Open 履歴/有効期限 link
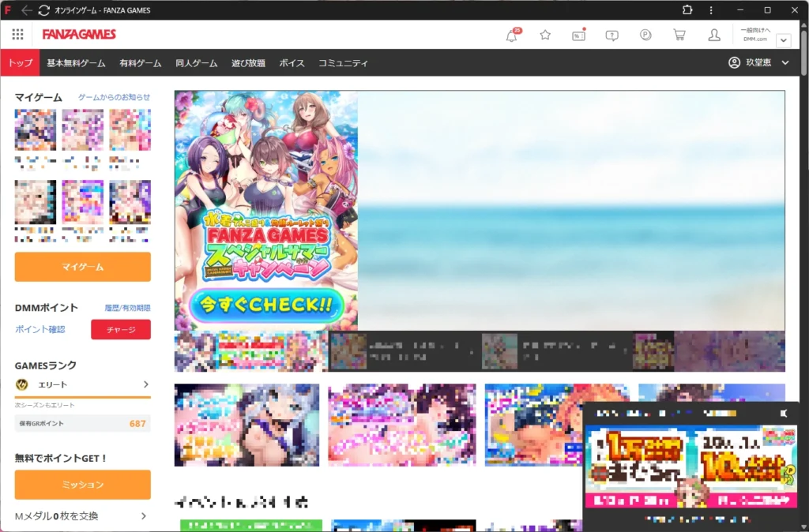The height and width of the screenshot is (532, 809). (127, 308)
